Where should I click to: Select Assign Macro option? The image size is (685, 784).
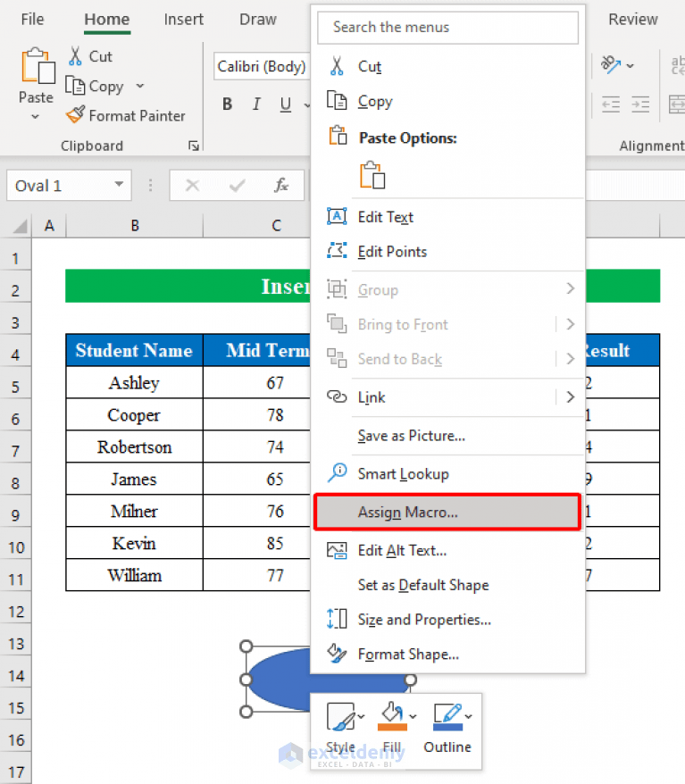(447, 512)
